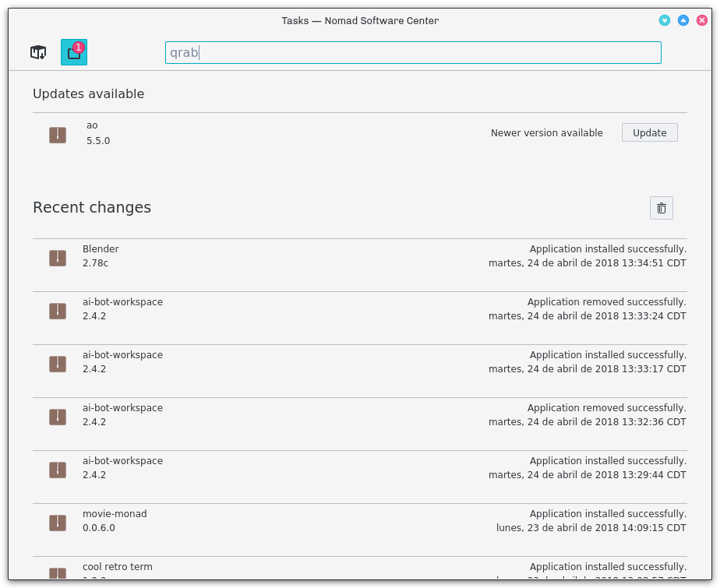
Task: Click the window title "Tasks — Nomad Software Center"
Action: 360,21
